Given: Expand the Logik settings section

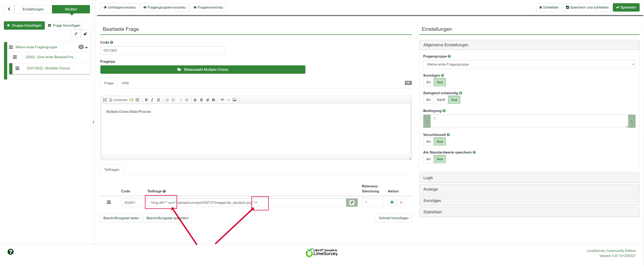Looking at the screenshot, I should click(x=529, y=178).
